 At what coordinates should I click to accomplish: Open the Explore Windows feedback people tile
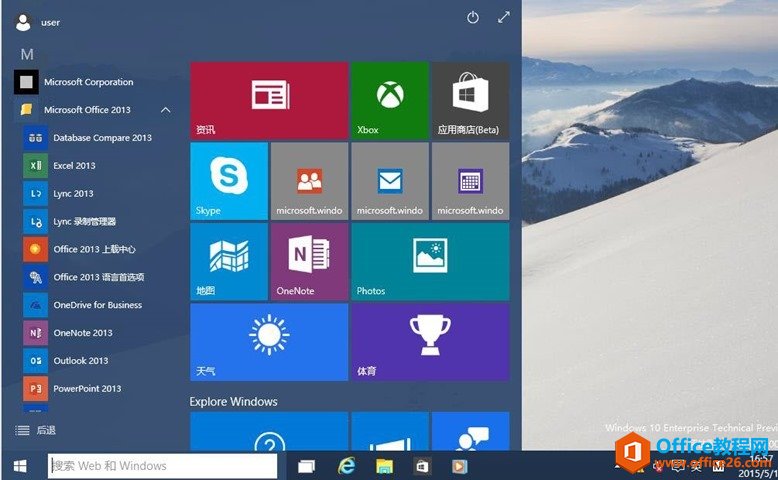[x=470, y=431]
